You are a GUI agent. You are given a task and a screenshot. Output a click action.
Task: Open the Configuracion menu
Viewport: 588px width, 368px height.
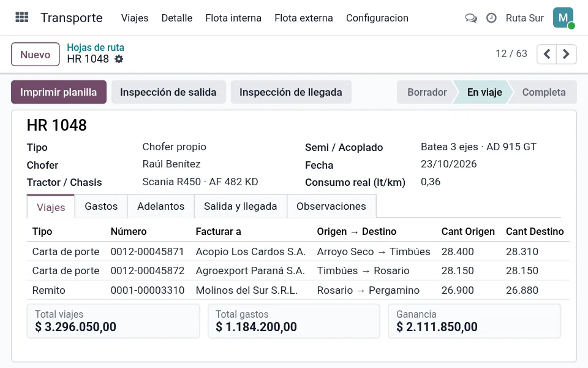click(377, 18)
